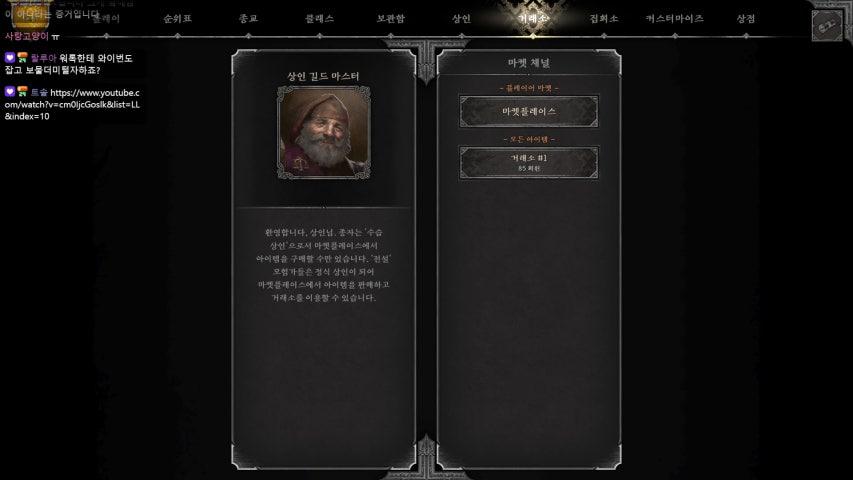The image size is (853, 480).
Task: Click the second badge icon beside 트슬
Action: click(22, 92)
